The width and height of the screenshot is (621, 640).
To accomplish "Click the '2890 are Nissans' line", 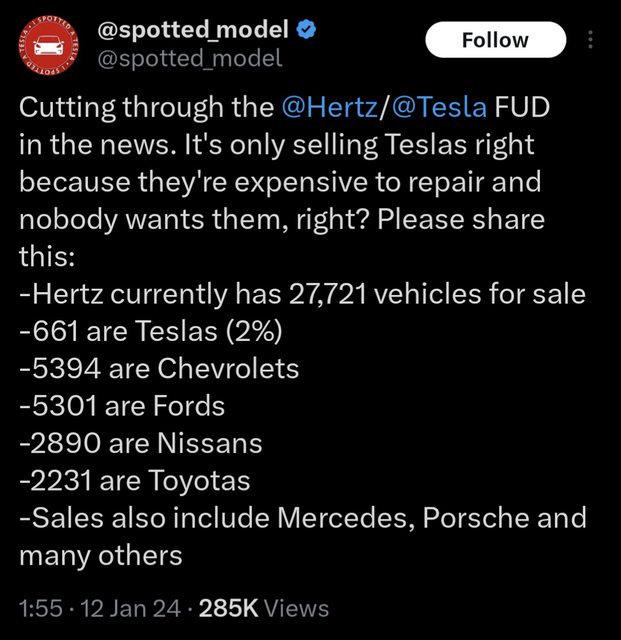I will [x=140, y=443].
